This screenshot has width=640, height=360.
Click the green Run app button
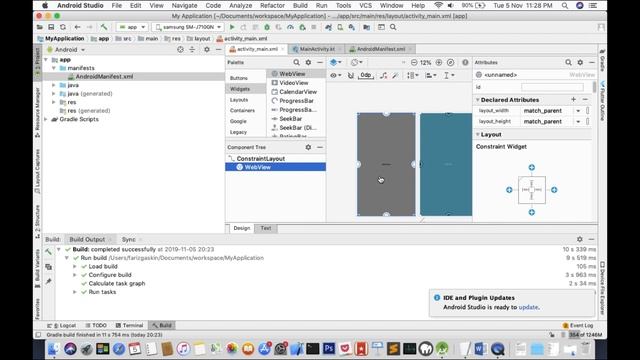click(x=232, y=27)
